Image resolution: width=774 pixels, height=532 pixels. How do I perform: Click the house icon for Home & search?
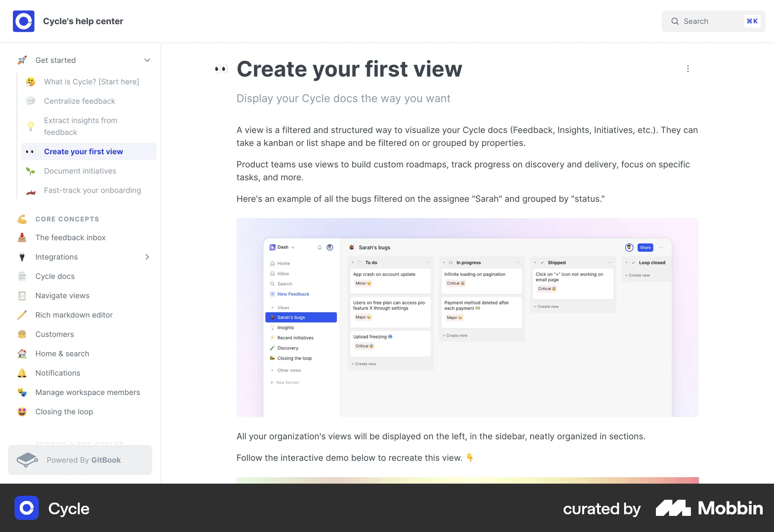[22, 354]
